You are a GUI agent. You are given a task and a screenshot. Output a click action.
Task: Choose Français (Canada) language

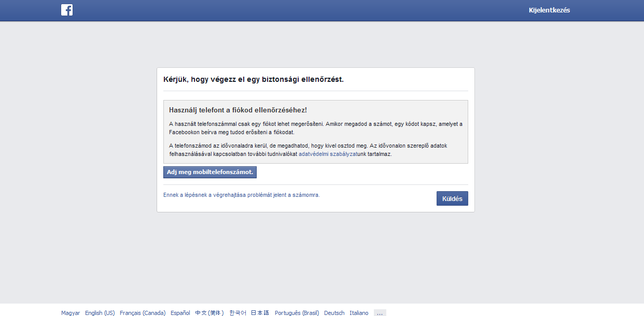point(143,313)
